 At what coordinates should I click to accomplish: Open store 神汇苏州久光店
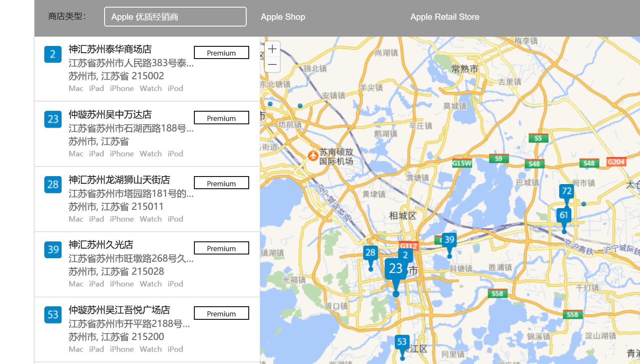[x=101, y=245]
